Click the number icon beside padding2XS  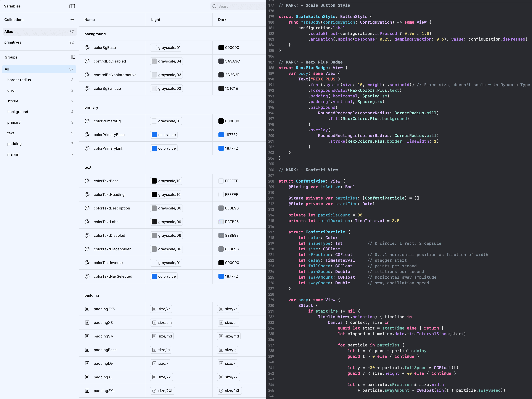[87, 309]
